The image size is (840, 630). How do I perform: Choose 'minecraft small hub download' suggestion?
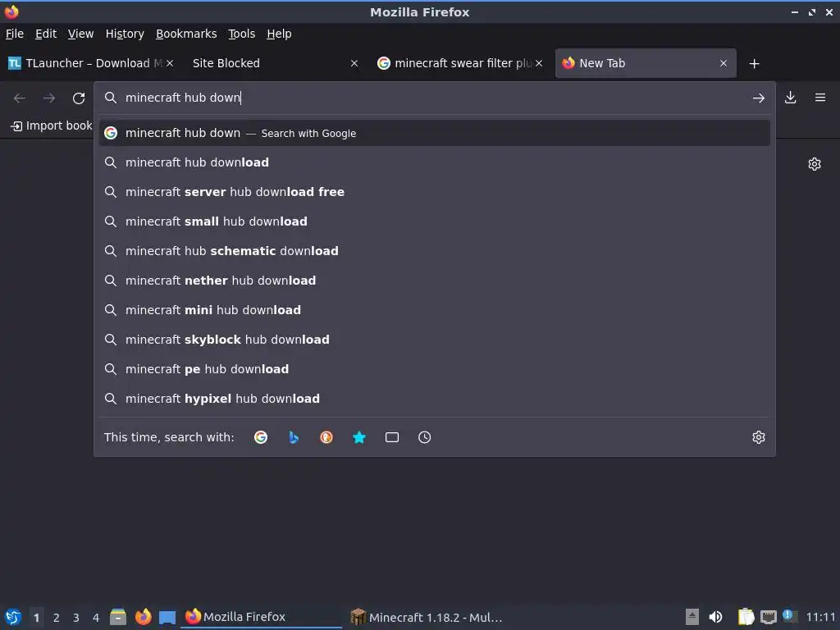[x=435, y=221]
